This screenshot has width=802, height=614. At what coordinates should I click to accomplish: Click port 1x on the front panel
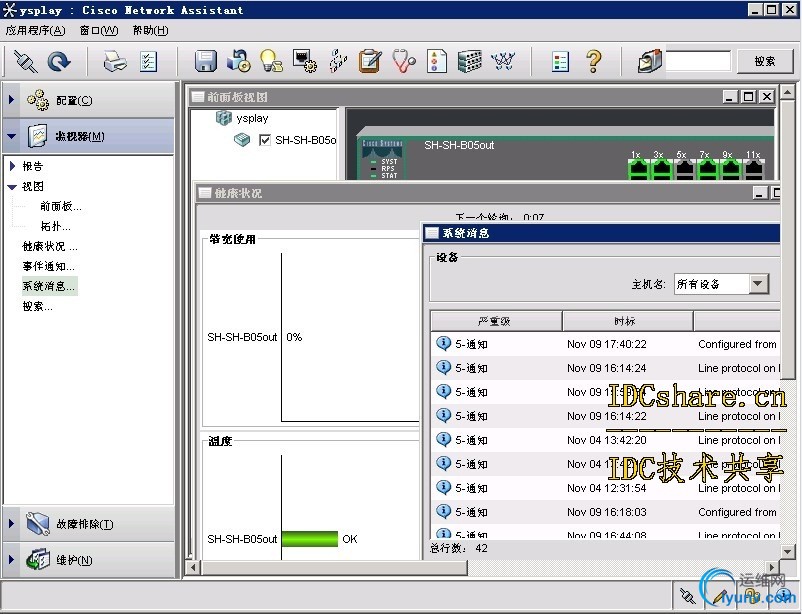coord(638,169)
